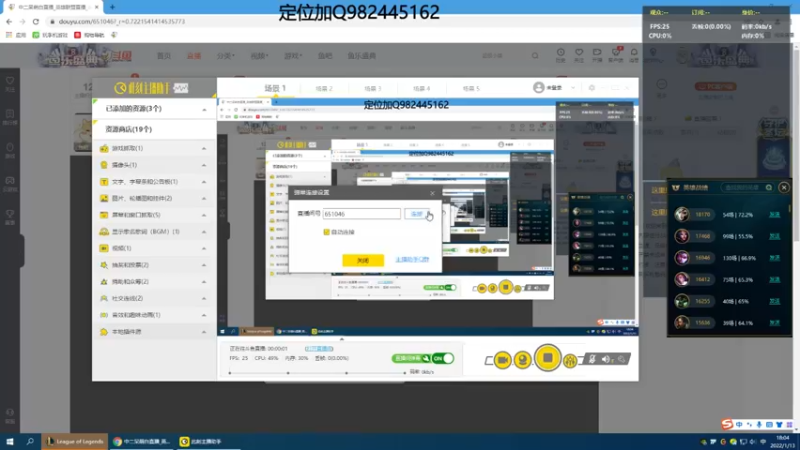Click the 连接 button next to the room number
800x450 pixels.
(418, 214)
